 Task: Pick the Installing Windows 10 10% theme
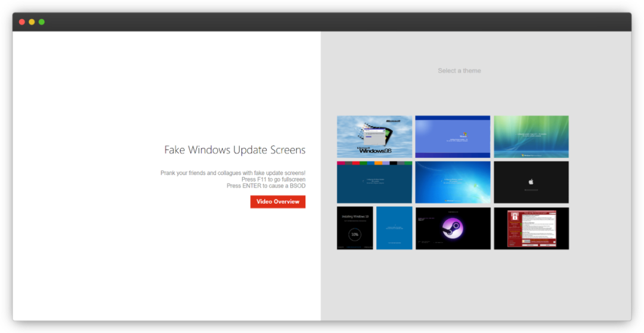coord(355,228)
